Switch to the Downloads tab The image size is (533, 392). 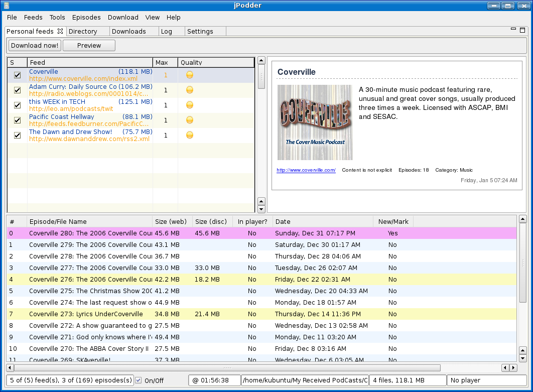[134, 31]
